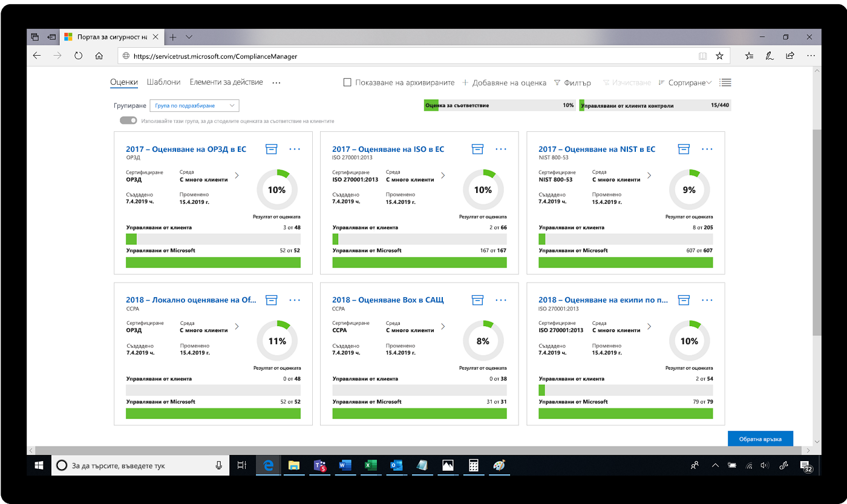Open Calculator from the taskbar

pos(474,465)
